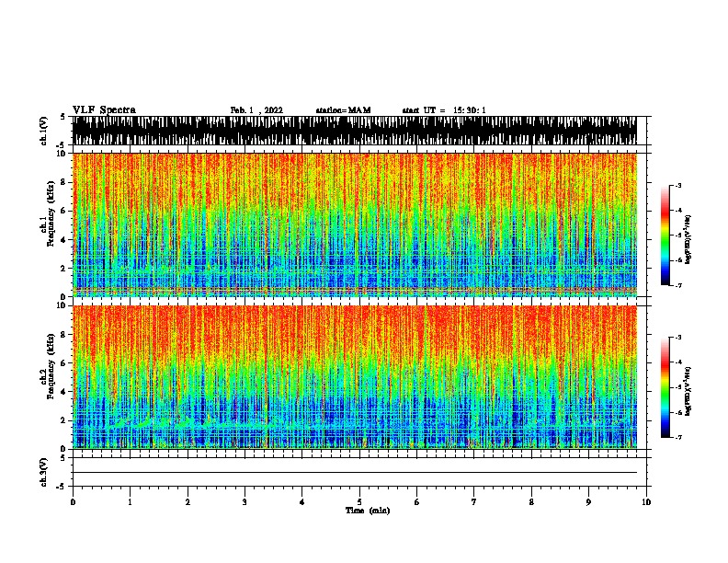Viewport: 728px width, 563px height.
Task: Select the "start UT = 15:30:1" text
Action: point(444,110)
